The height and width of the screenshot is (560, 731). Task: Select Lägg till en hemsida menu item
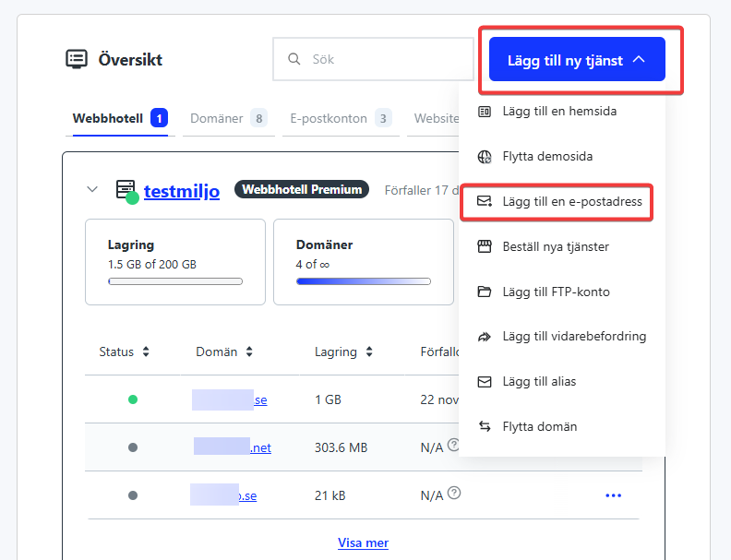pos(559,112)
